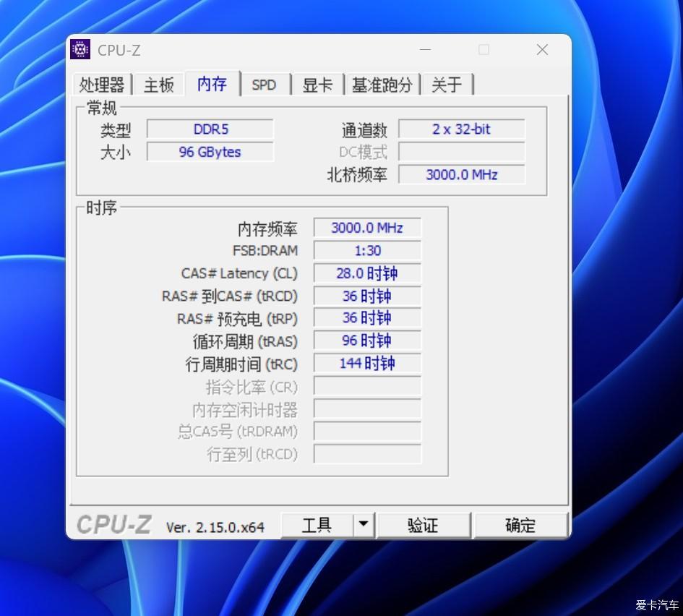
Task: Click the version text Ver. 2.15.0.x64
Action: [x=215, y=527]
